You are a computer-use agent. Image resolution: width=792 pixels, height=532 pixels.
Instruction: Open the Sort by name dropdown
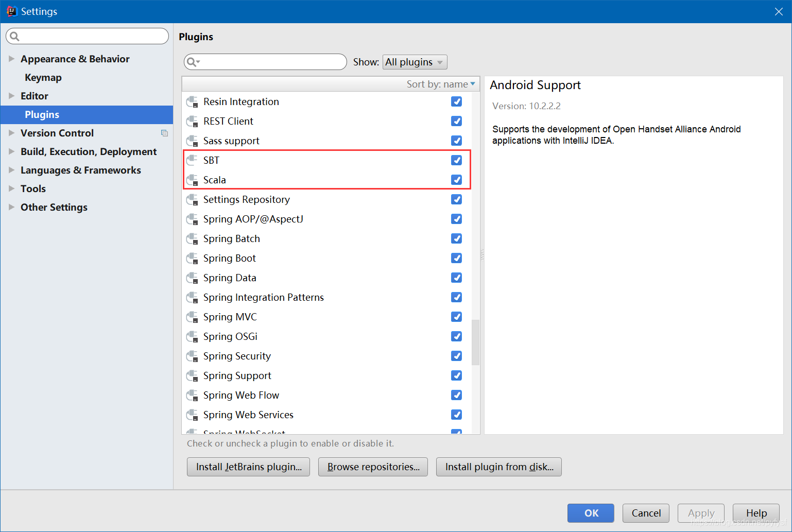tap(441, 84)
